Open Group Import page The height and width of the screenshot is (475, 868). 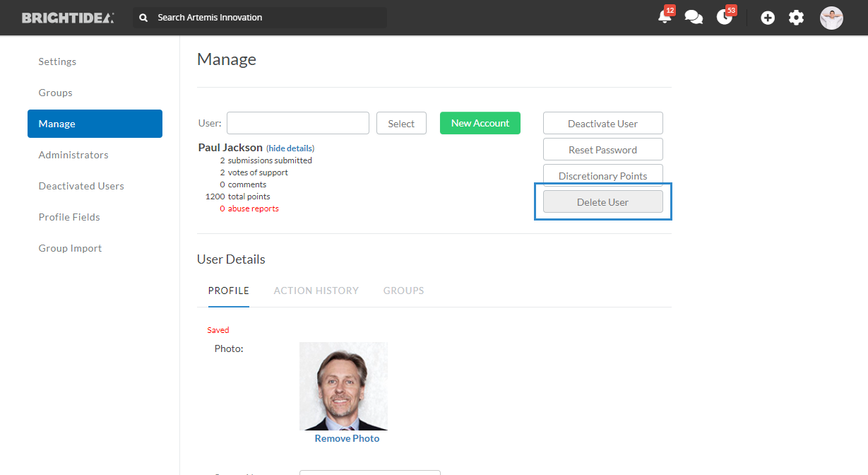point(70,248)
